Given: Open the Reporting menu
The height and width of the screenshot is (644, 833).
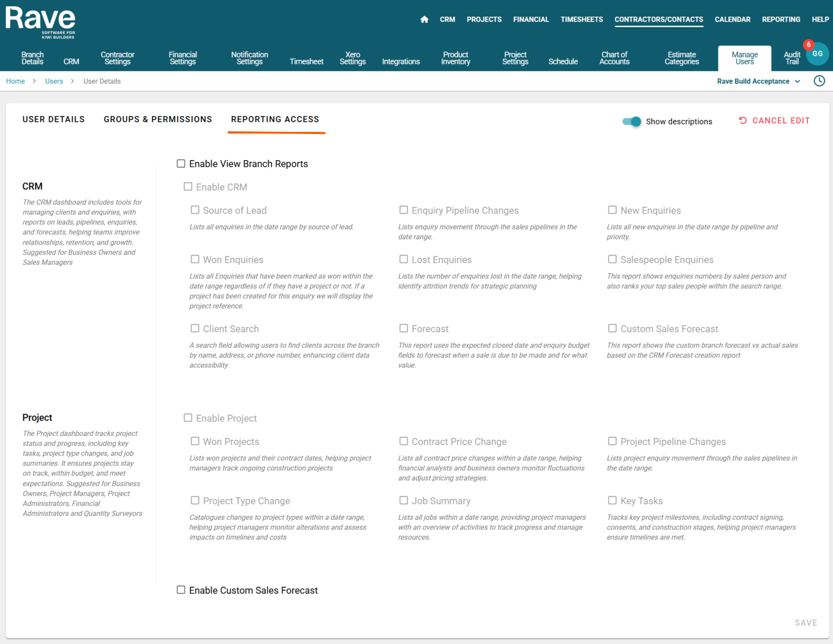Looking at the screenshot, I should coord(781,19).
